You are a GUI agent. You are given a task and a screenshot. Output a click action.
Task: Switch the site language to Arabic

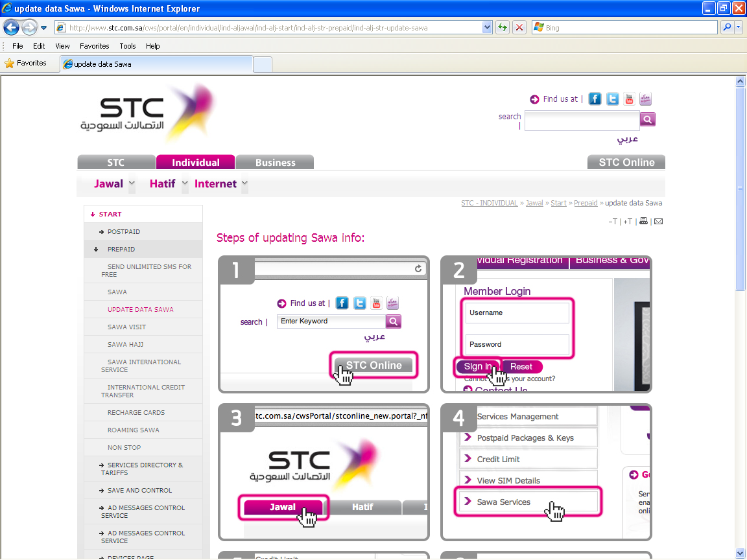(x=628, y=139)
